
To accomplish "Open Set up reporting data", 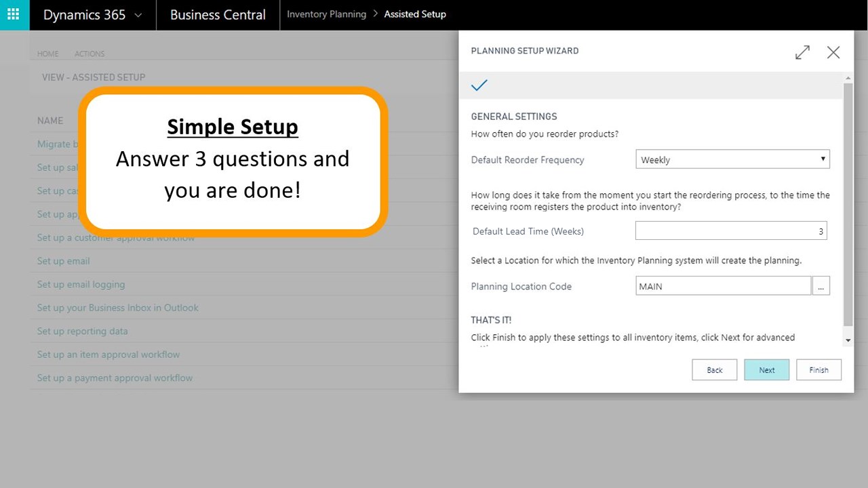I will (x=82, y=331).
